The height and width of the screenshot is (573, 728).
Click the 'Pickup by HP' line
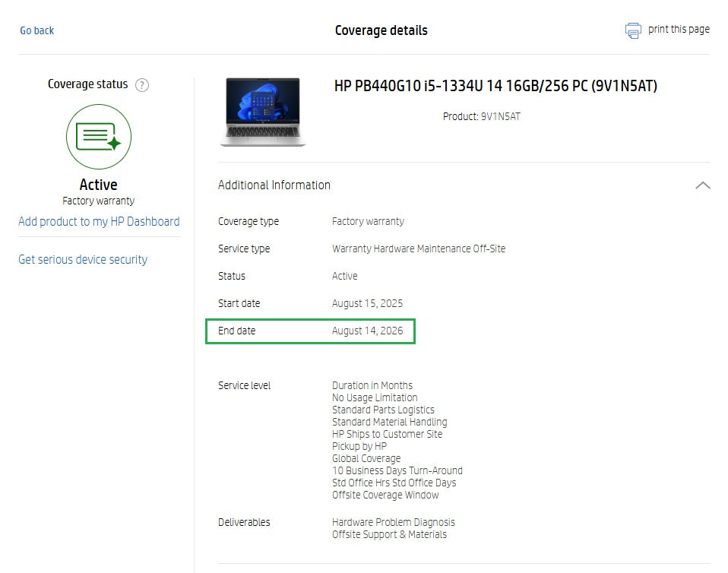pyautogui.click(x=359, y=446)
